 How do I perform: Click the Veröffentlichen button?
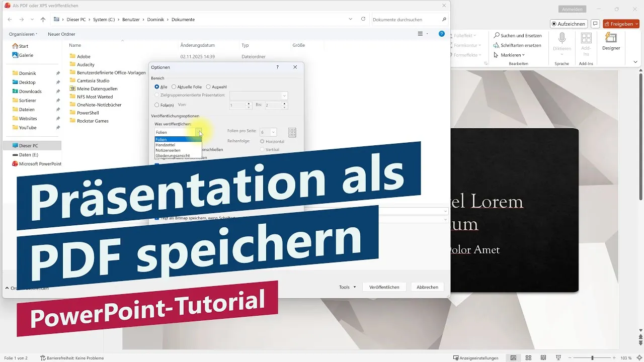(384, 287)
